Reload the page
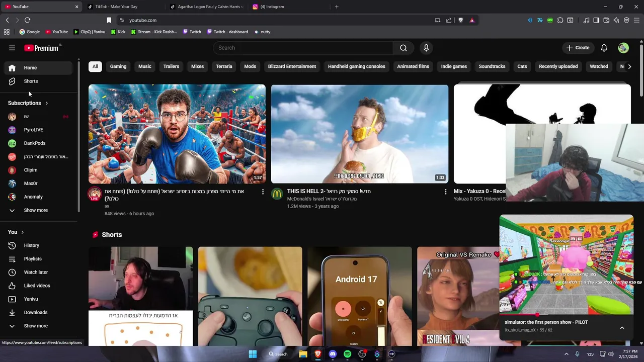Screen dimensions: 644x362 click(27, 20)
